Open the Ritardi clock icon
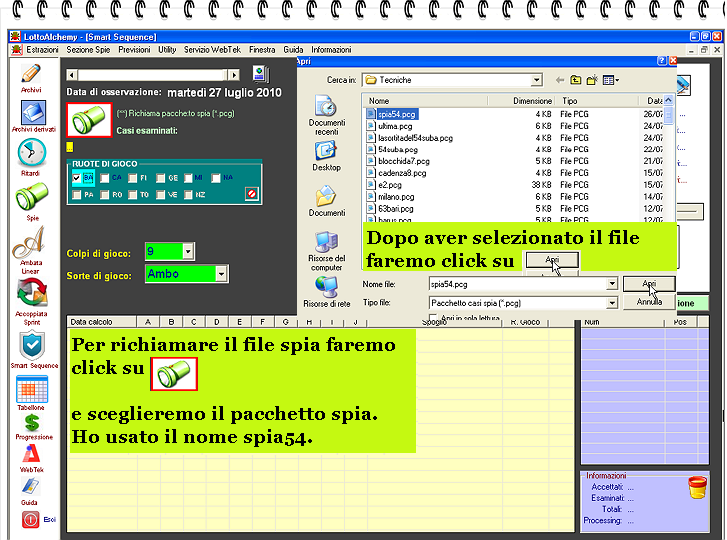Screen dimensions: 727x540 click(x=32, y=152)
